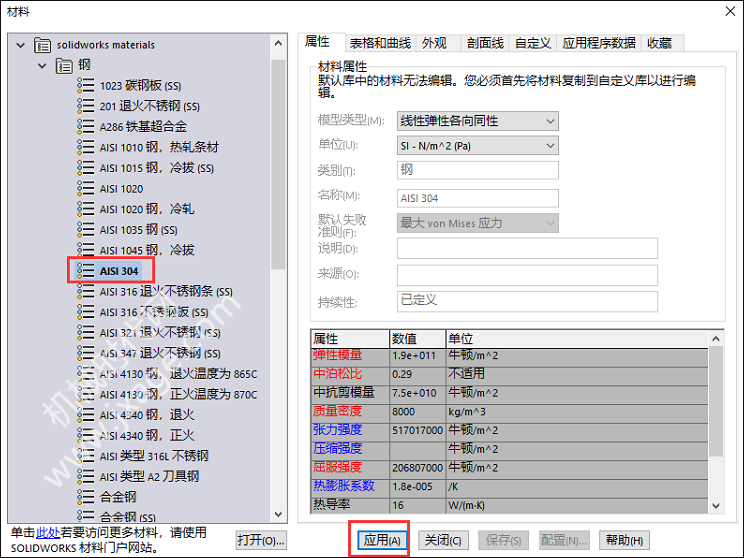Click the material icon beside AISI 1015 钢，冷拔 (SS)
The image size is (744, 558).
tap(85, 167)
